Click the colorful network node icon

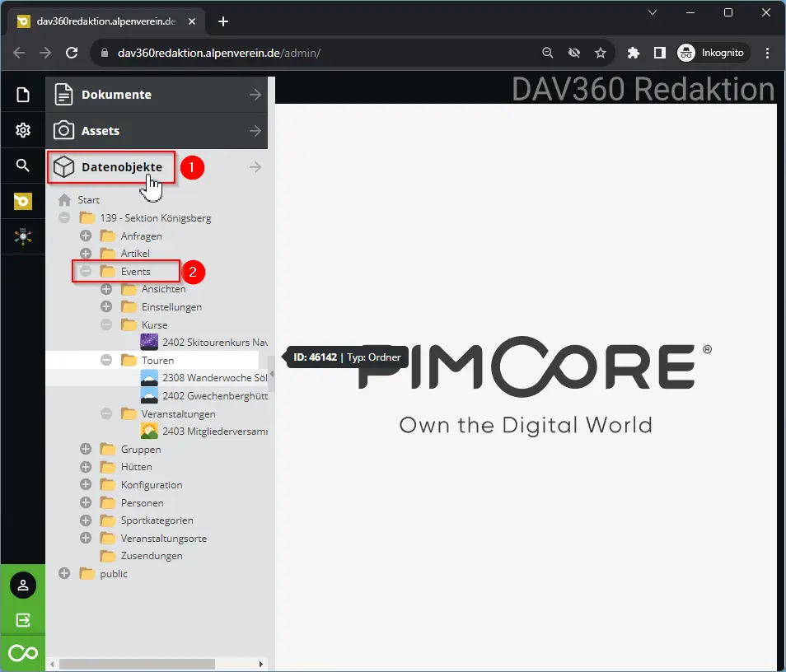tap(22, 236)
